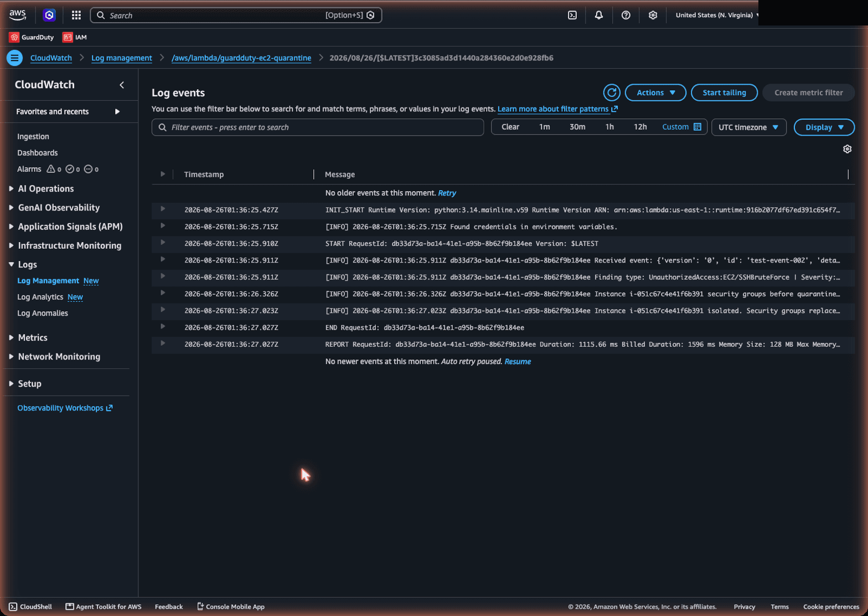Open CloudShell in the footer

(x=30, y=607)
